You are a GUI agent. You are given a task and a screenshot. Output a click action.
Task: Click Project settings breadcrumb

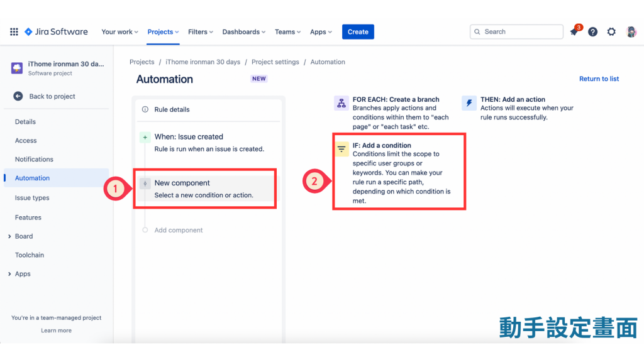pyautogui.click(x=275, y=62)
